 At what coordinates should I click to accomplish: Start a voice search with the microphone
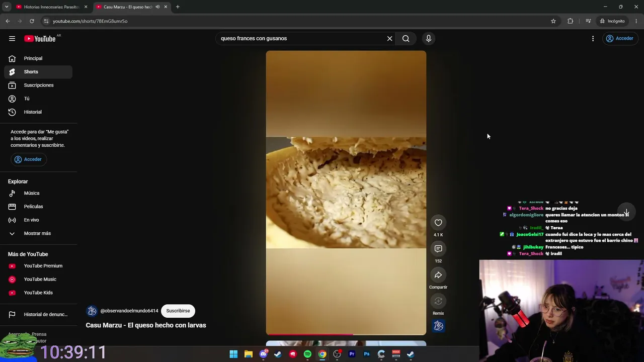click(429, 39)
